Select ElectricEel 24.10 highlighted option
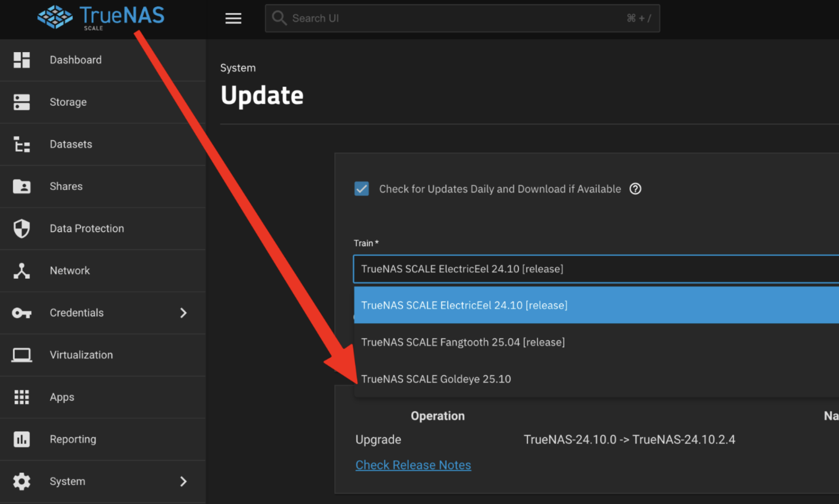The image size is (839, 504). pyautogui.click(x=464, y=305)
